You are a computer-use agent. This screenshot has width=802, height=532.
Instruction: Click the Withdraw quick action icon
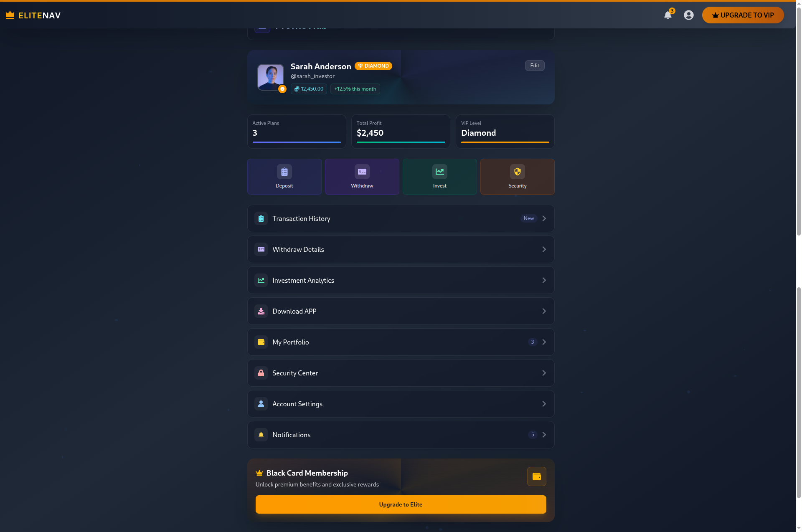[362, 172]
